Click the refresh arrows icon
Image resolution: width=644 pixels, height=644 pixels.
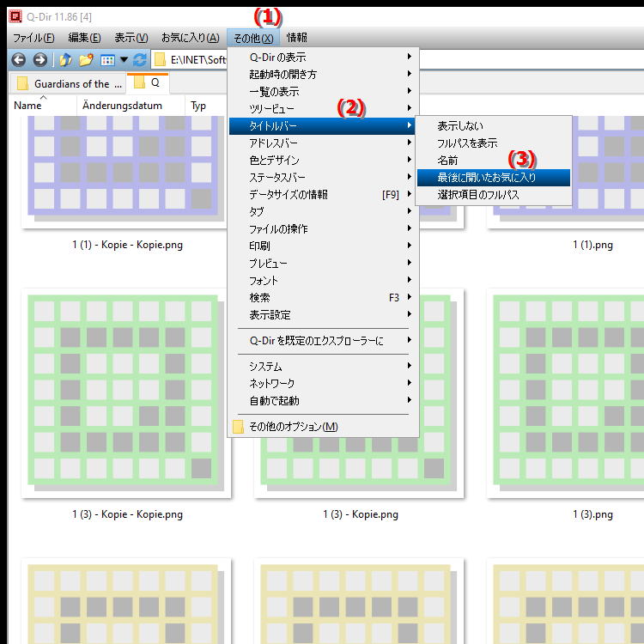(x=140, y=60)
